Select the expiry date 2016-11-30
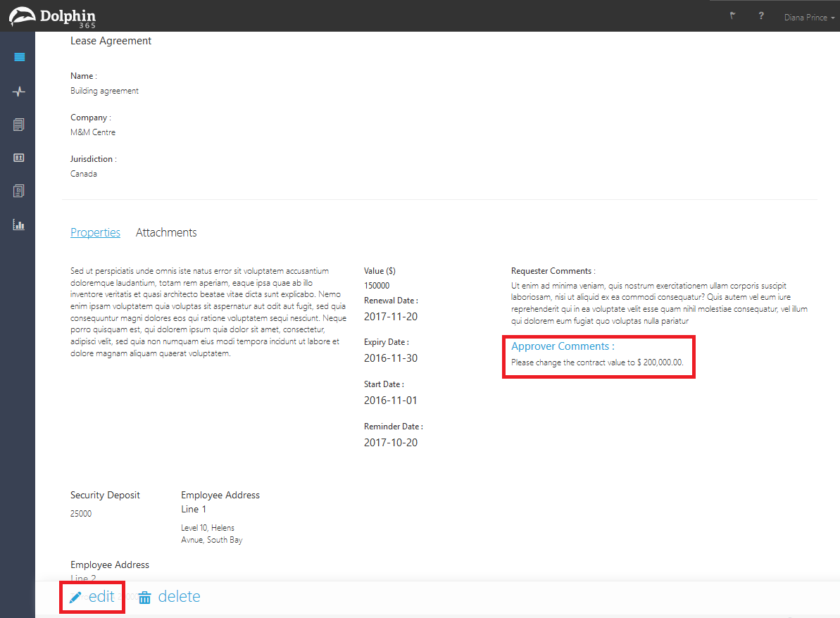 tap(391, 358)
